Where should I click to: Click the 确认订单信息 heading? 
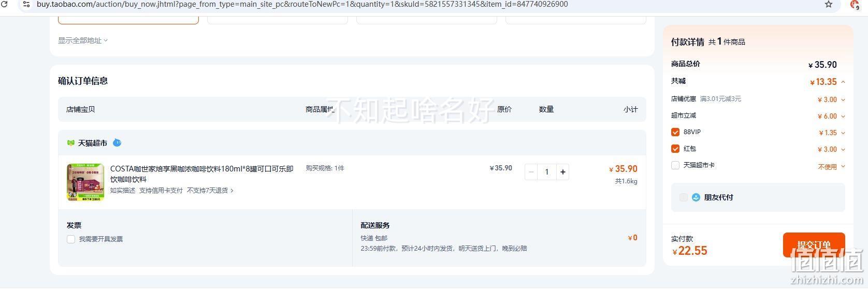click(x=83, y=81)
